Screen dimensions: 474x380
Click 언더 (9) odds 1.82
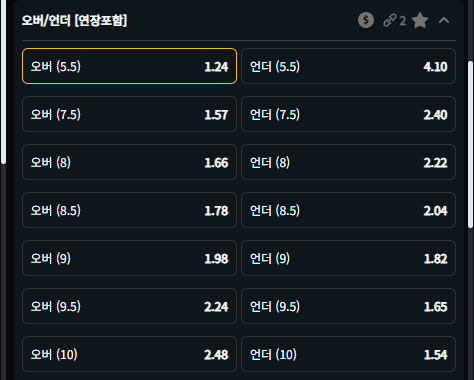(348, 258)
